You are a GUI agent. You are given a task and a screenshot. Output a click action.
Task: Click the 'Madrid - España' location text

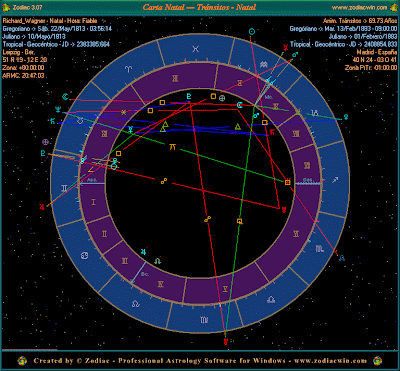coord(377,52)
